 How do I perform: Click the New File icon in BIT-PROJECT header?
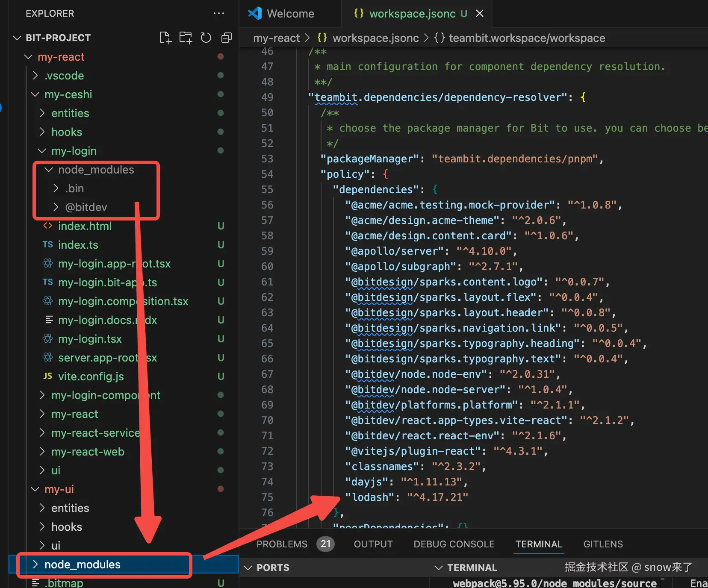point(165,38)
